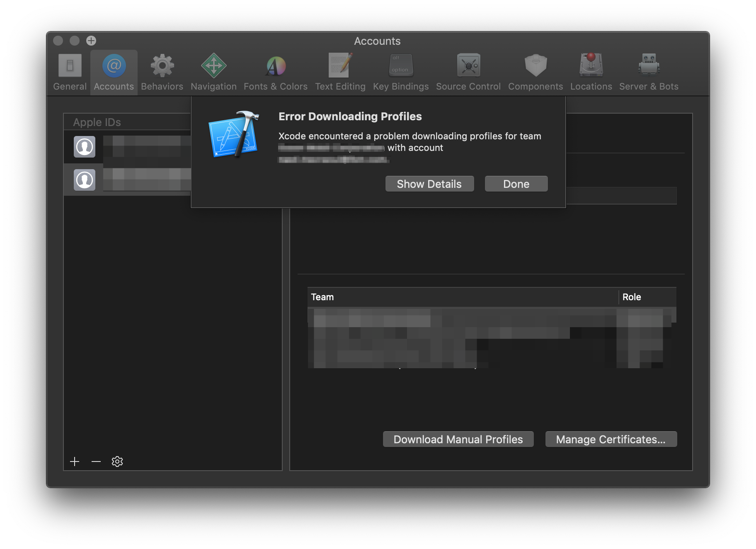The width and height of the screenshot is (756, 549).
Task: Open the account actions gear menu
Action: point(117,462)
